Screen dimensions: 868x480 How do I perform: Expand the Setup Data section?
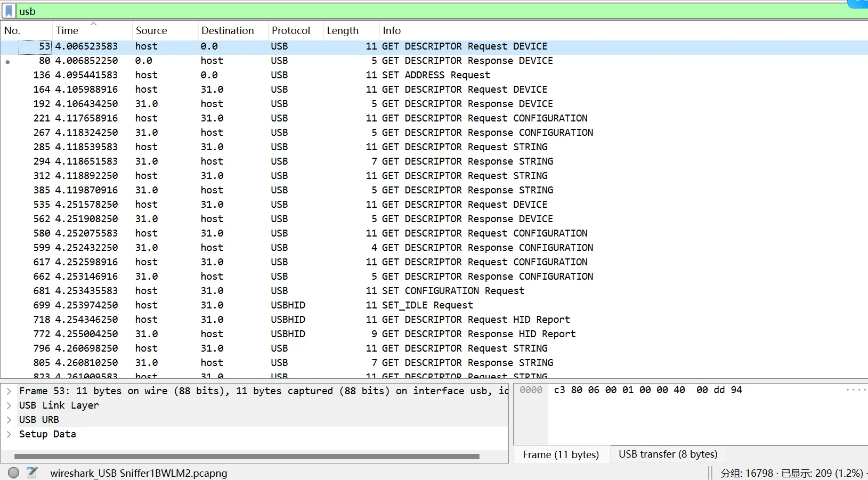(9, 434)
